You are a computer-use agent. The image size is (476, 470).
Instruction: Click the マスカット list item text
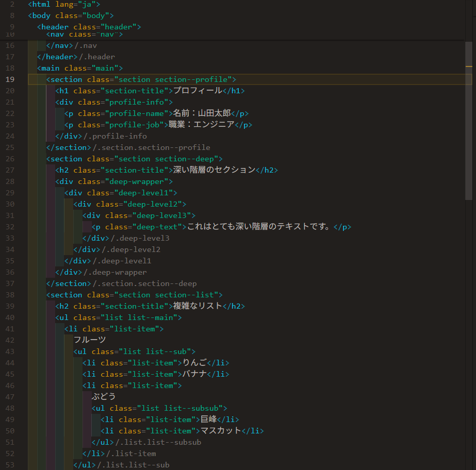pos(221,431)
